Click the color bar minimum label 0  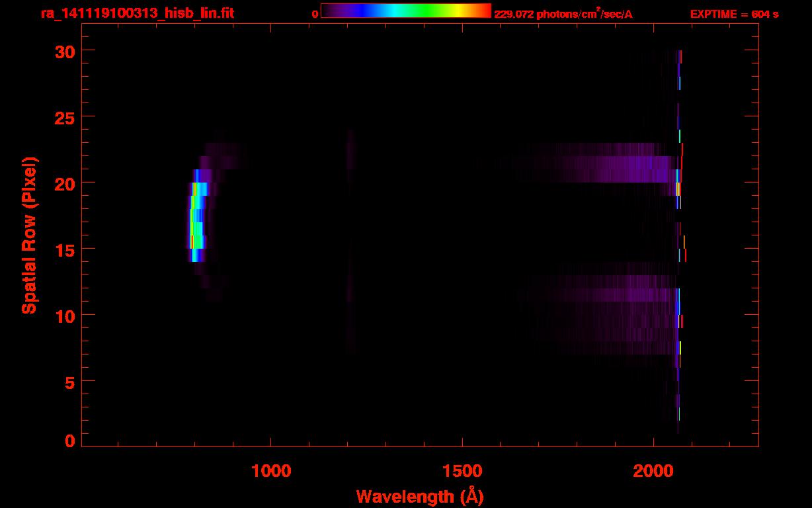coord(315,14)
